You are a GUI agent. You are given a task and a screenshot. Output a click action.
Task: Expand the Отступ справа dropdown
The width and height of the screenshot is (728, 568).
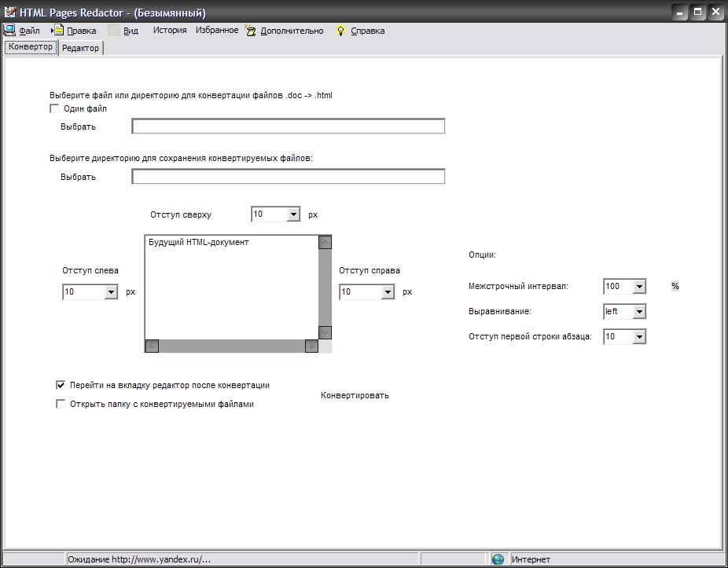388,292
